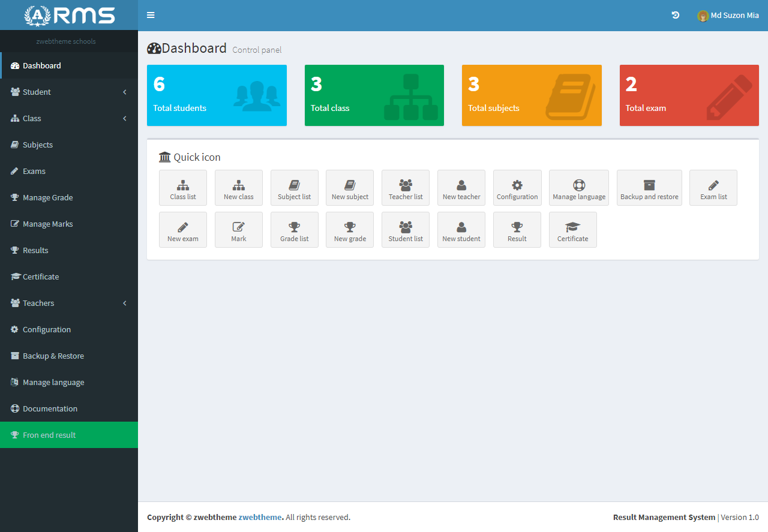Open the Class list quick icon

click(x=182, y=187)
